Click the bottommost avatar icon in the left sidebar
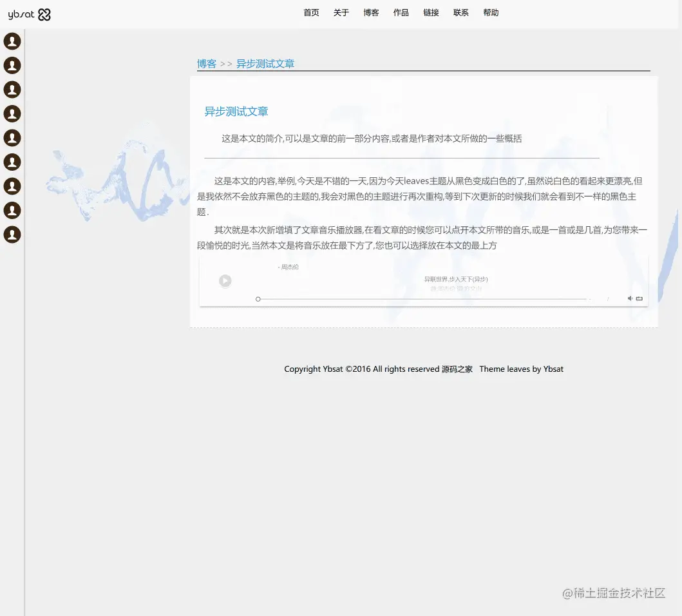The height and width of the screenshot is (616, 682). 12,235
